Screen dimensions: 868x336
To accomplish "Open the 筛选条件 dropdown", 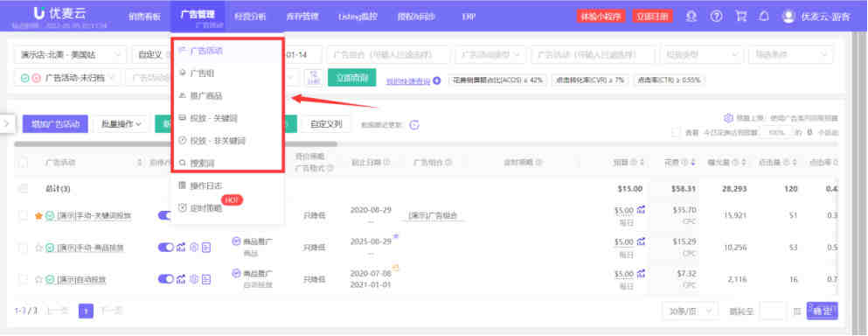I will click(x=790, y=55).
